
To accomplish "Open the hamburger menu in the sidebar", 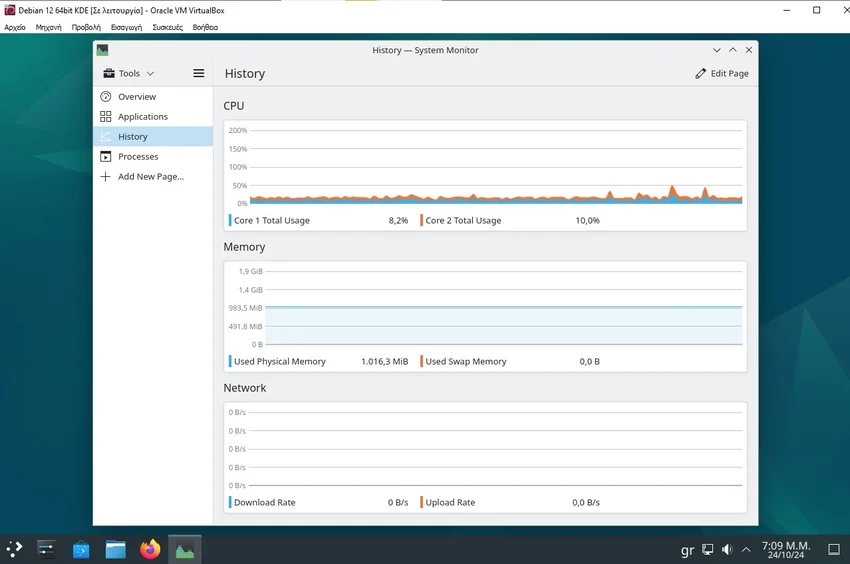I will coord(198,73).
